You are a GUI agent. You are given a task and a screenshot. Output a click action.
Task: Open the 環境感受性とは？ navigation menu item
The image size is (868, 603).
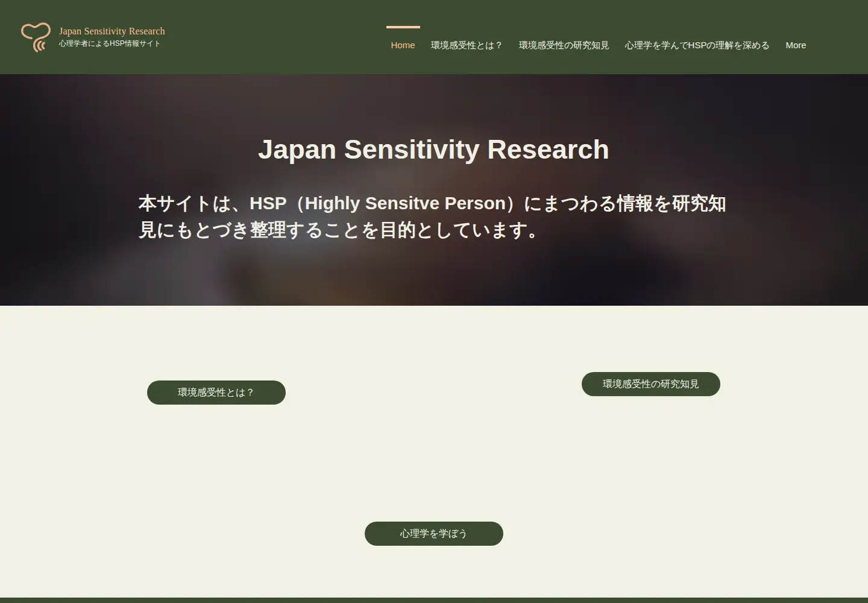[467, 45]
